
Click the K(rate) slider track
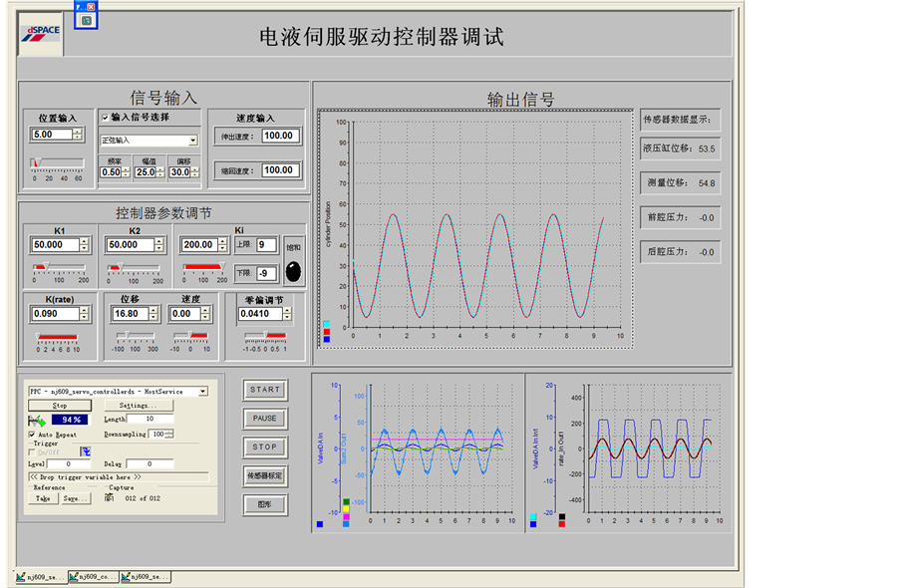coord(56,338)
